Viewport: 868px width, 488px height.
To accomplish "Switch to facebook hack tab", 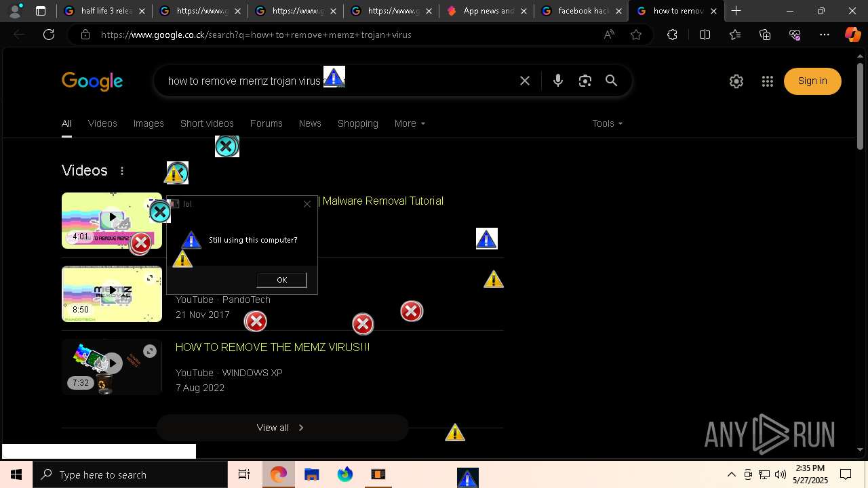I will point(580,11).
